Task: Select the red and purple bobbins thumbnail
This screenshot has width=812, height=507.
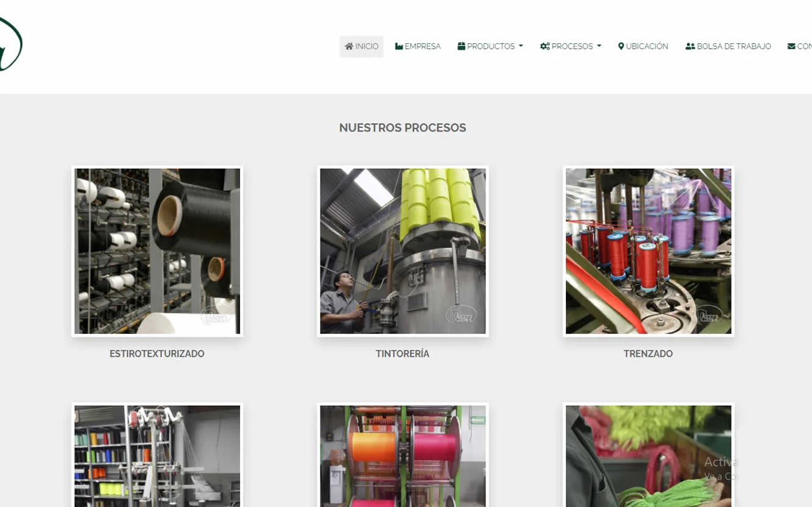Action: pyautogui.click(x=648, y=251)
